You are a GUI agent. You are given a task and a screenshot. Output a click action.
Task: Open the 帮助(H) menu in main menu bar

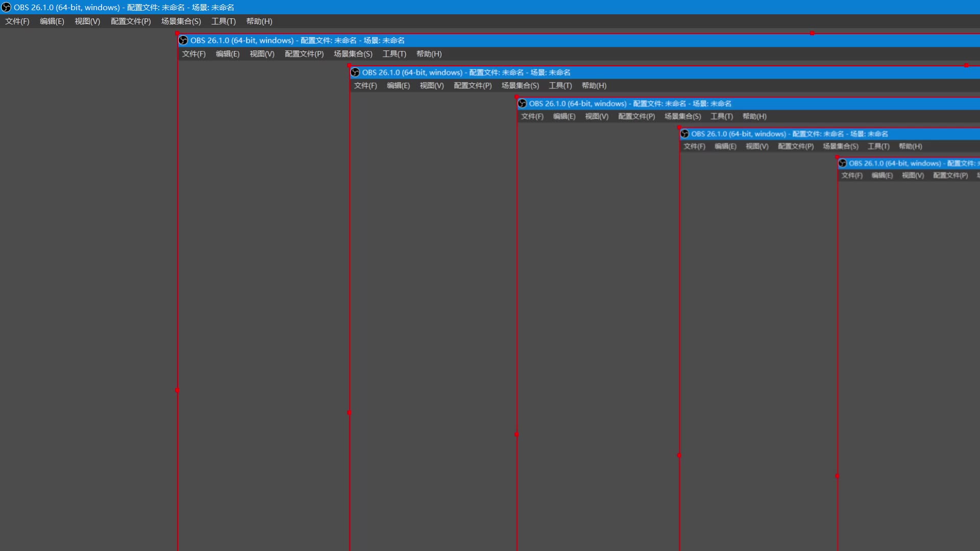pyautogui.click(x=259, y=21)
